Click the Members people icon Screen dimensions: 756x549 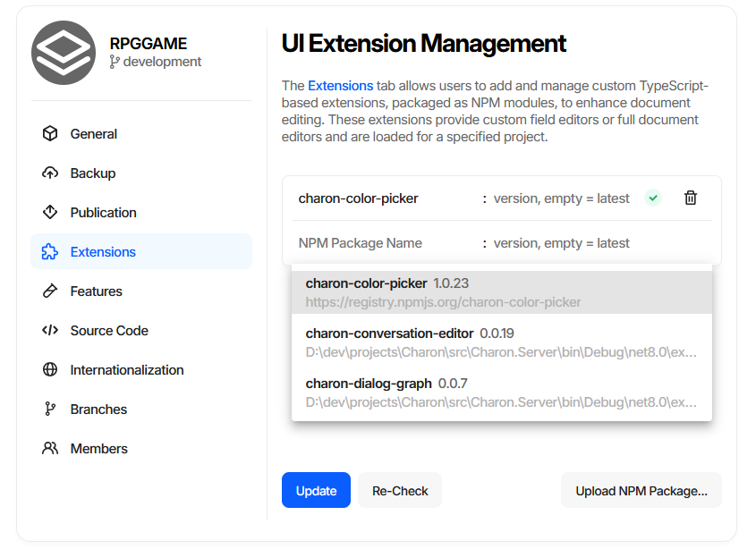(x=50, y=448)
